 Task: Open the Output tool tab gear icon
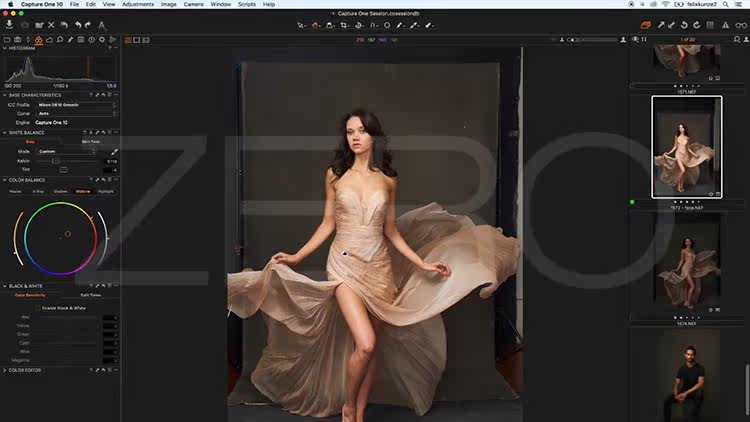[102, 40]
